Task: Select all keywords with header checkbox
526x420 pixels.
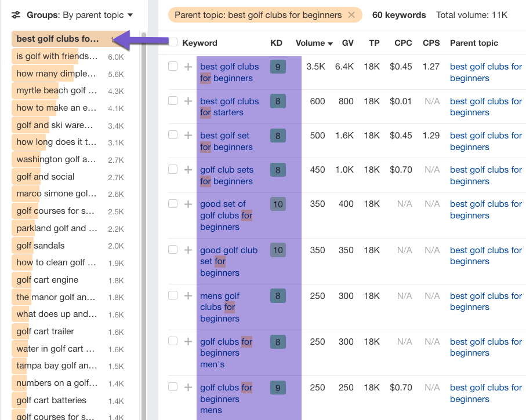Action: coord(173,42)
